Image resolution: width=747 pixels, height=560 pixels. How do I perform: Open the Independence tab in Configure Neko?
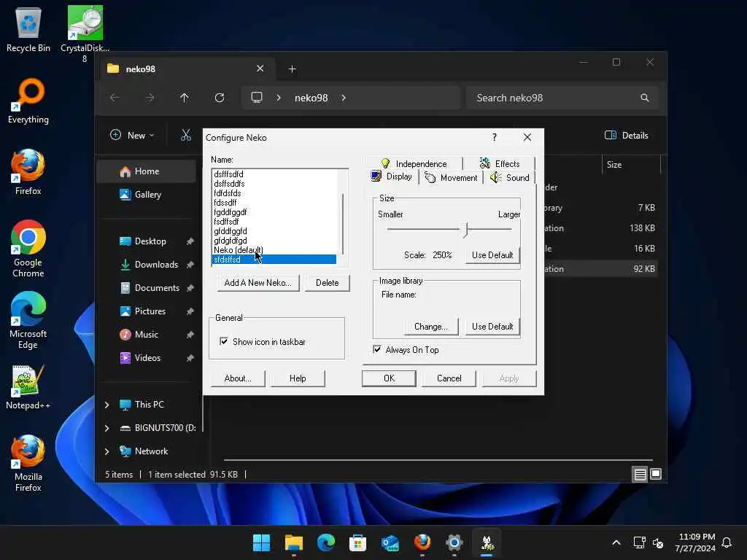pos(414,163)
